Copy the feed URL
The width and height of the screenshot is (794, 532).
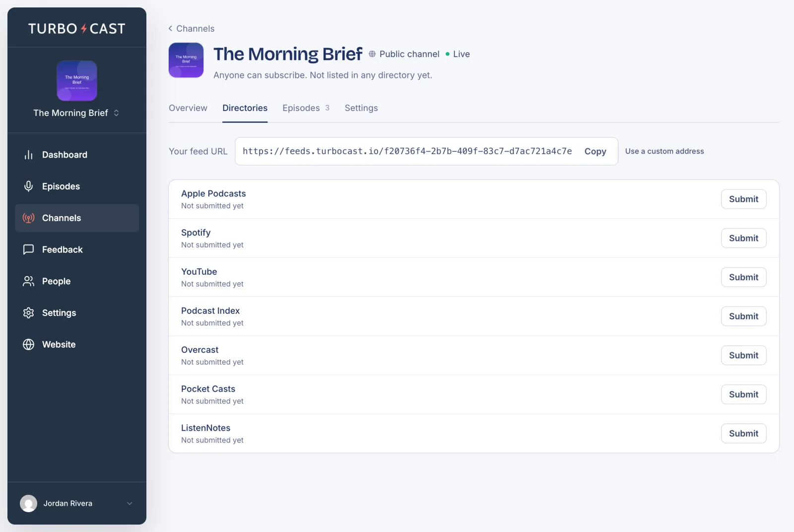pos(595,151)
